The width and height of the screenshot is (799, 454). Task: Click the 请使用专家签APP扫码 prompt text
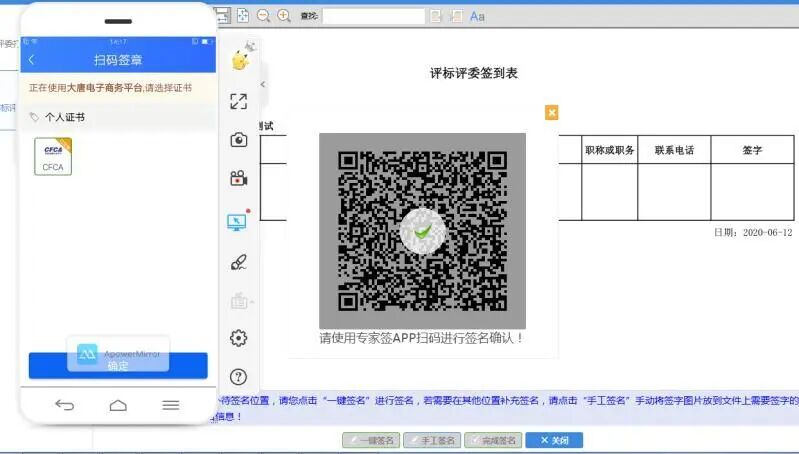[421, 338]
